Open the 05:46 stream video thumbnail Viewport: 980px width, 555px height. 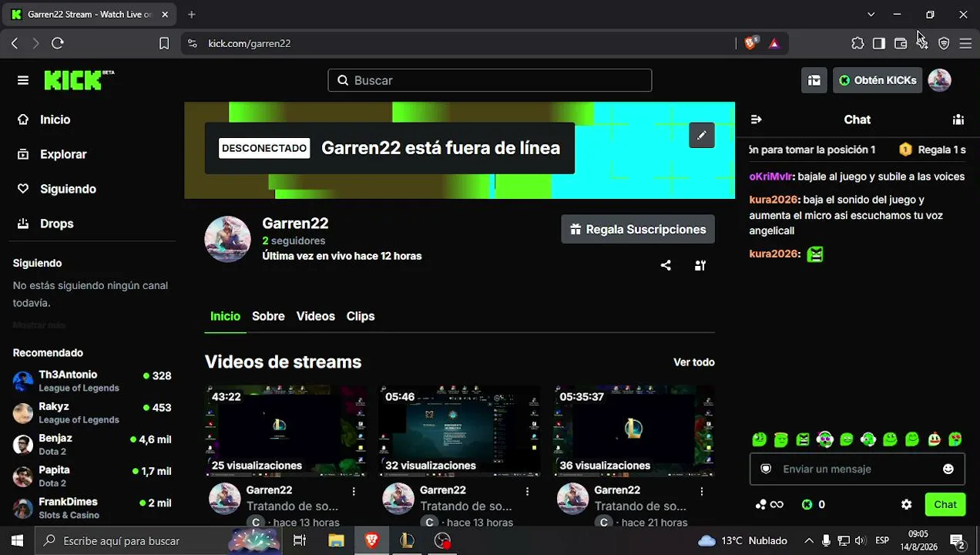tap(459, 431)
